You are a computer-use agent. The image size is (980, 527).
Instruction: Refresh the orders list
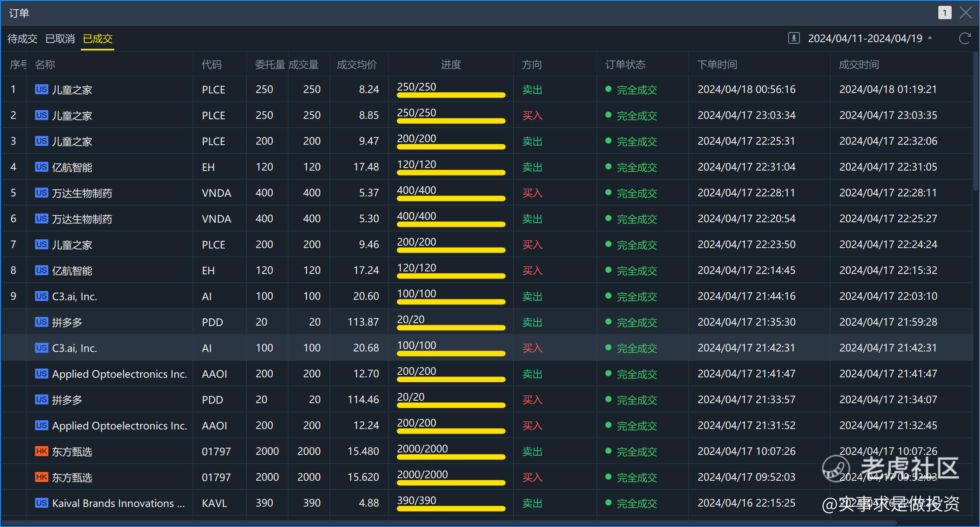coord(965,38)
